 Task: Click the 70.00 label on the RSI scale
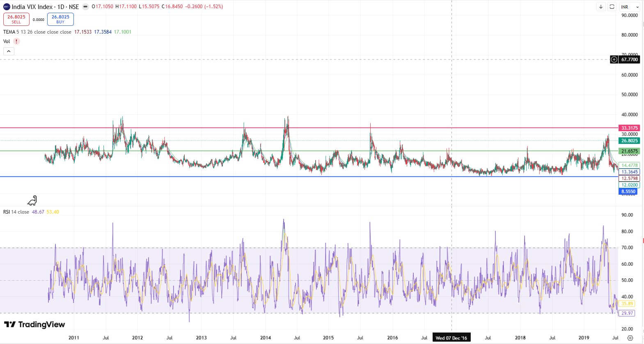tap(627, 248)
